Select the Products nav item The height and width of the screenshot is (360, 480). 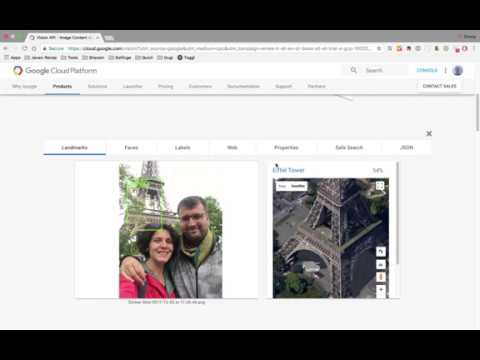62,86
